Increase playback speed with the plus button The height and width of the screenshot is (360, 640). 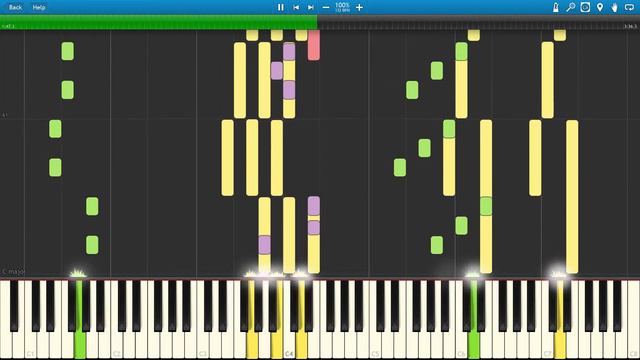359,7
